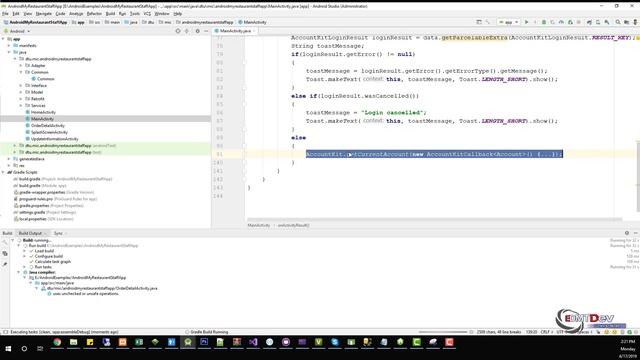The height and width of the screenshot is (360, 640).
Task: Close the MainActivity.java tab
Action: [x=254, y=31]
